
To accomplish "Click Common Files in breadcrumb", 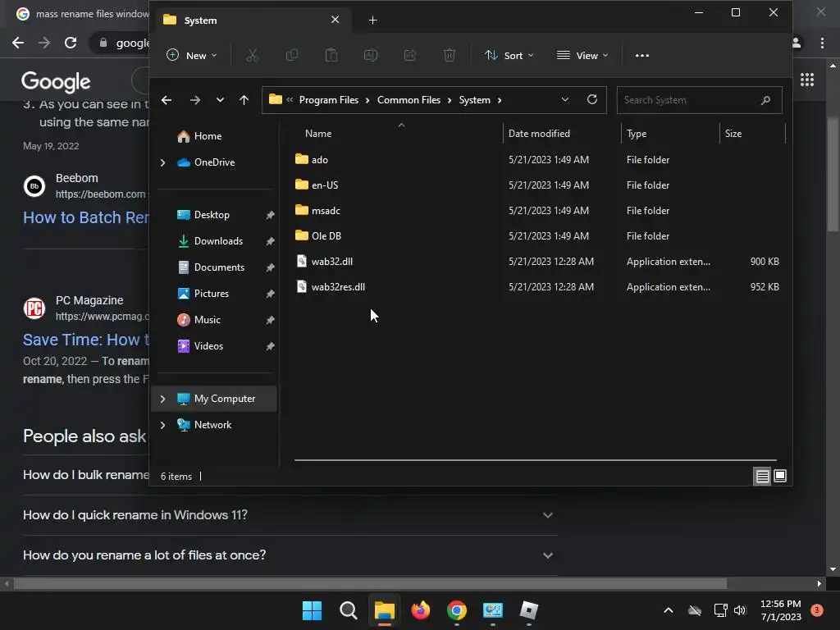I will point(409,100).
